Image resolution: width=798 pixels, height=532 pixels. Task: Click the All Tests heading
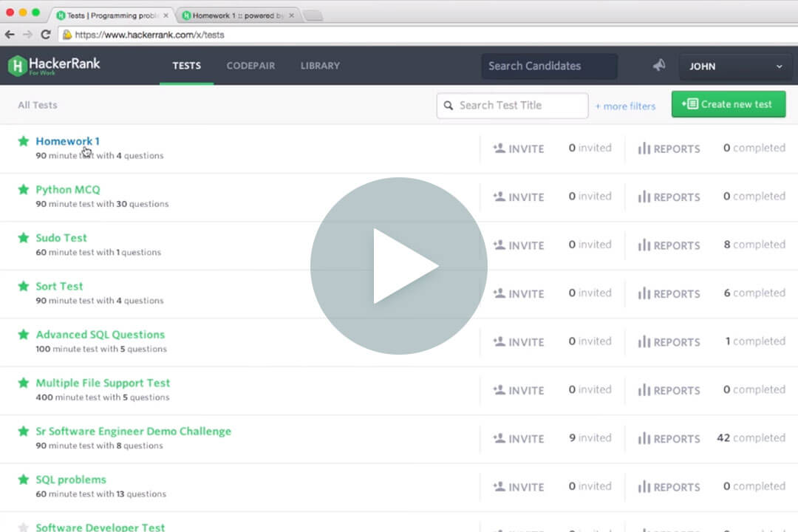[x=38, y=105]
